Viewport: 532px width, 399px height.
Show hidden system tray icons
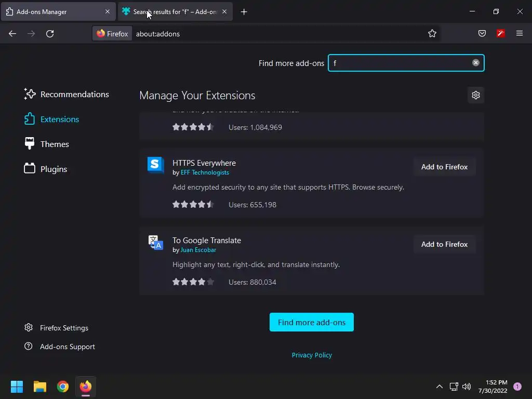tap(440, 387)
